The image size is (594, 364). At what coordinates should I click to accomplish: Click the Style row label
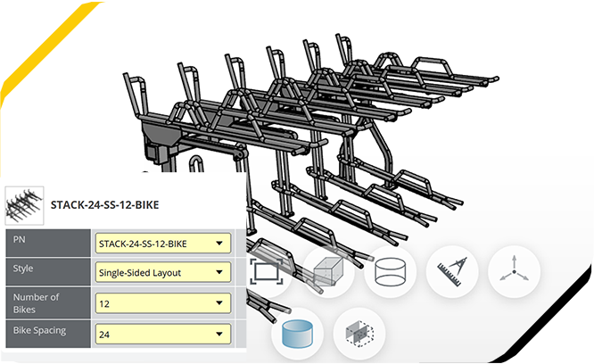(x=23, y=269)
